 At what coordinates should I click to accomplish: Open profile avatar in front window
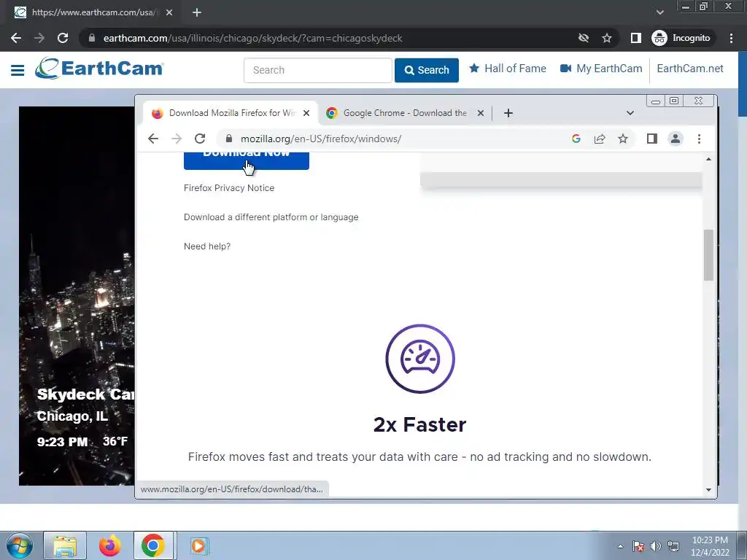pos(675,139)
